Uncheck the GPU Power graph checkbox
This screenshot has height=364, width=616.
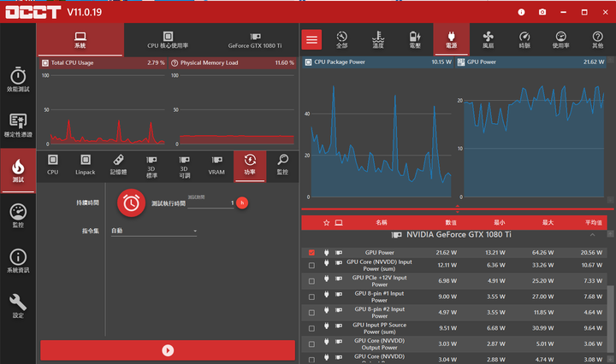click(x=311, y=253)
